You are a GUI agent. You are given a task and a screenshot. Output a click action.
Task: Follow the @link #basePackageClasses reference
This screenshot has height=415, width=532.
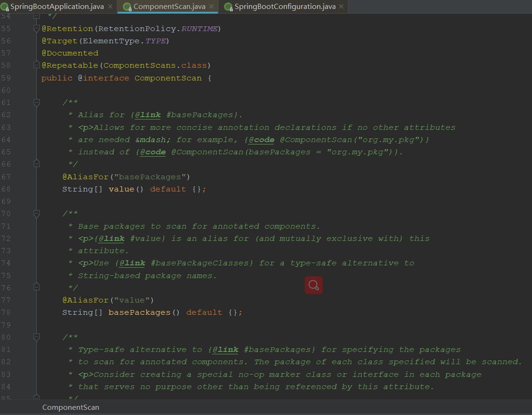click(x=187, y=263)
